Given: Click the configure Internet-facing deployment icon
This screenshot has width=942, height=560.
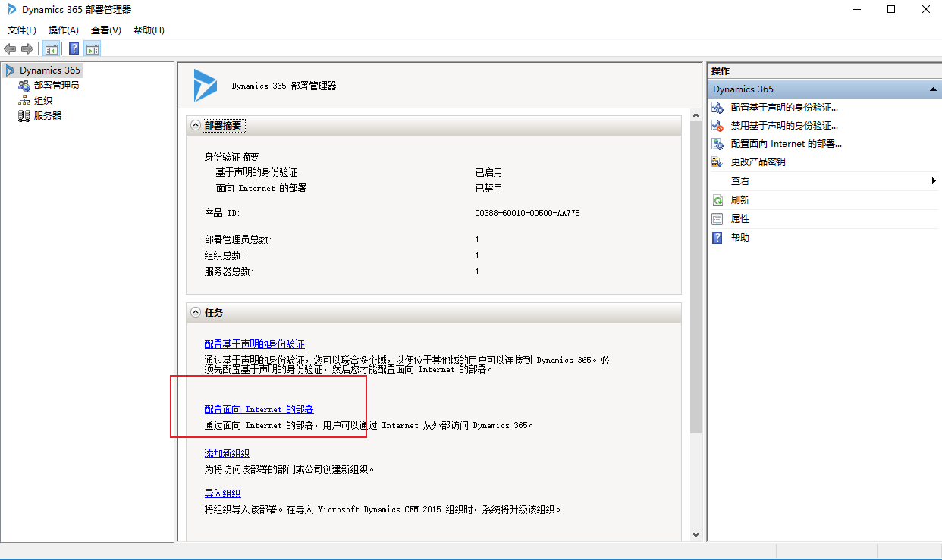Looking at the screenshot, I should (717, 144).
